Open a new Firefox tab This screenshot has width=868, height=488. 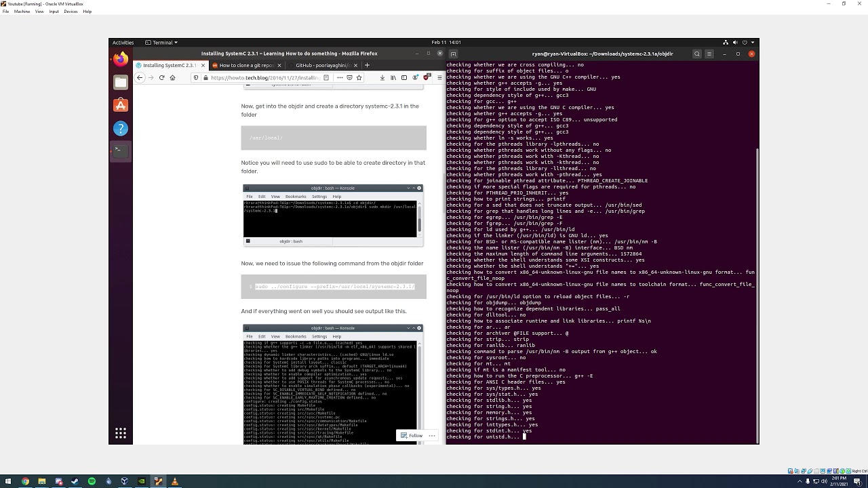tap(367, 65)
